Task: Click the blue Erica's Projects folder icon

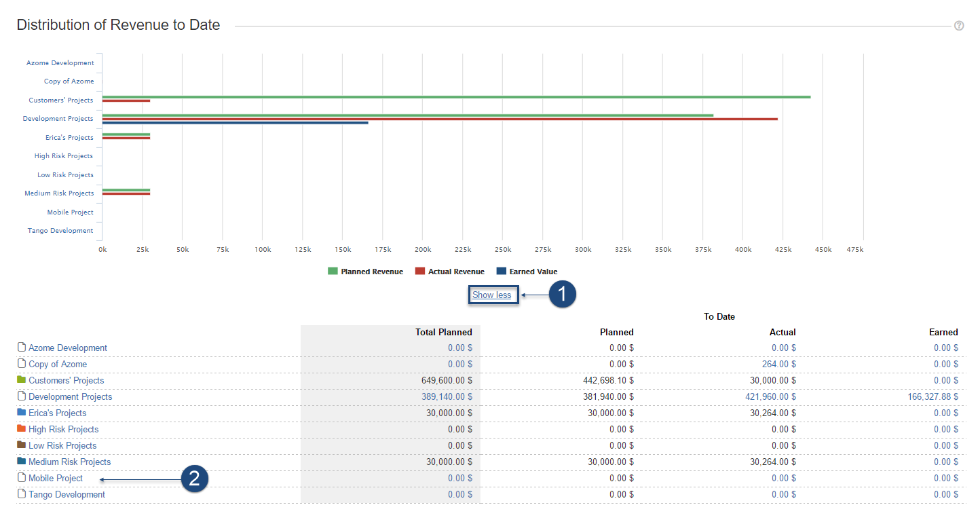Action: 21,413
